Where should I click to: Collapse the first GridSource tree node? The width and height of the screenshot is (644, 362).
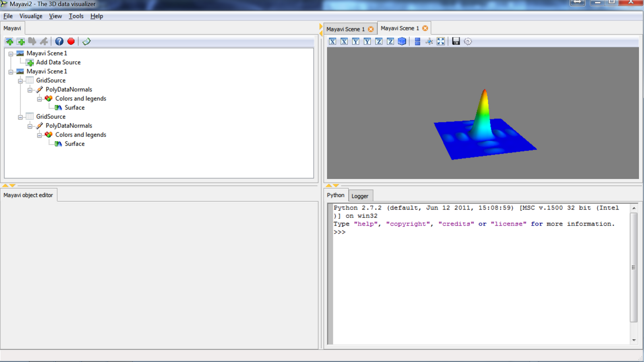(x=20, y=80)
